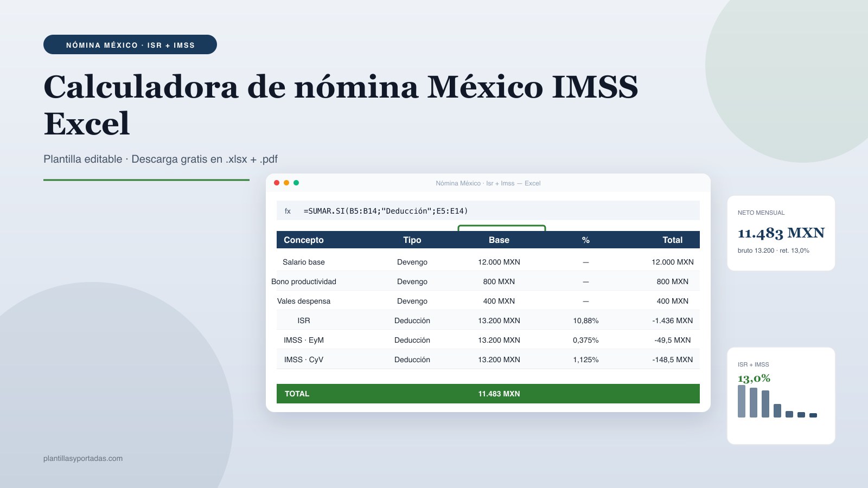Select the Bono productividad cell
This screenshot has width=868, height=488.
304,281
